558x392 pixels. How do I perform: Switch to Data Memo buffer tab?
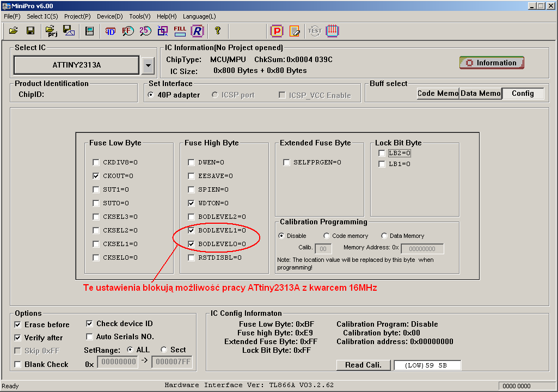click(480, 93)
